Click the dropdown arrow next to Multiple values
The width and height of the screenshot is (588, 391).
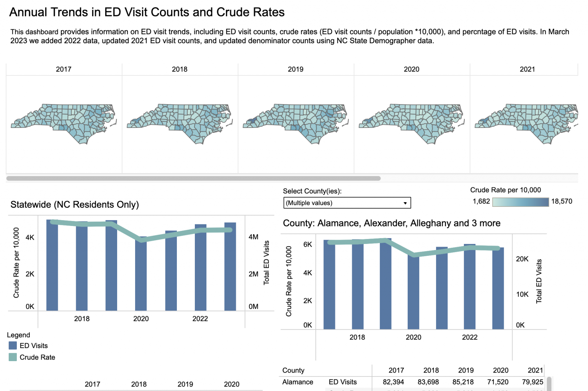(x=405, y=203)
